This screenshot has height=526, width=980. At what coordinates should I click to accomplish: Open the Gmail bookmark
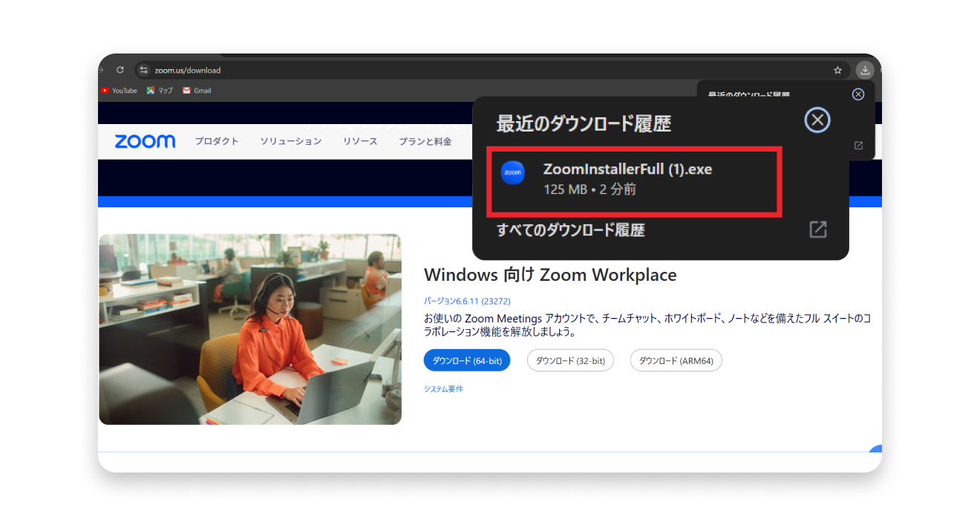[197, 91]
